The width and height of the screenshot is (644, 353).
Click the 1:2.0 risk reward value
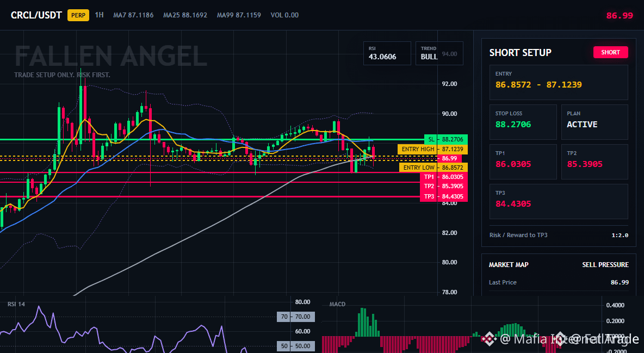620,235
